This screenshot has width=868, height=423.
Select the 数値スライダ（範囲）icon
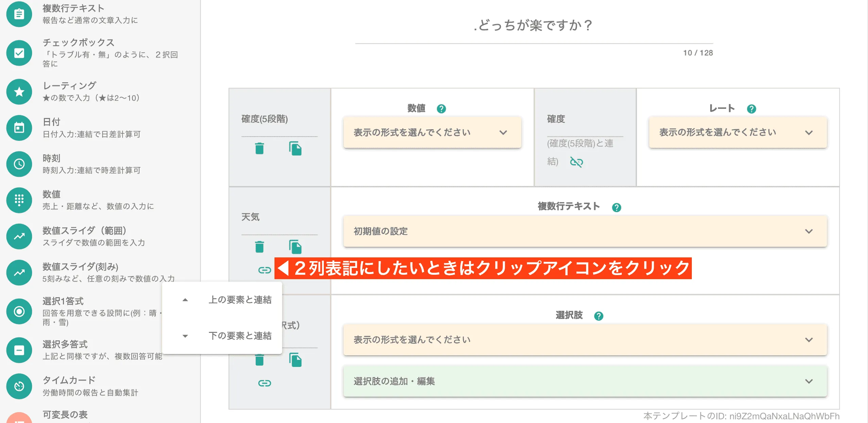click(19, 236)
